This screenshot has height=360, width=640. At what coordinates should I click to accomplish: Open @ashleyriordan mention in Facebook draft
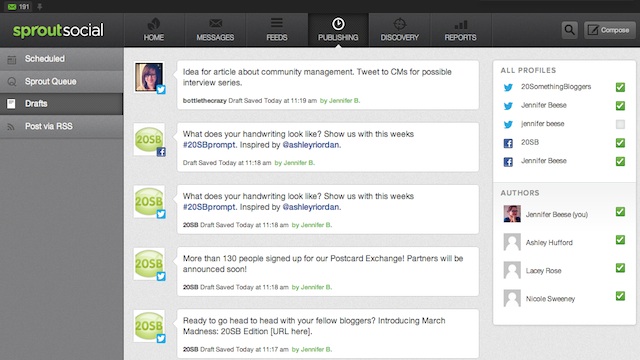[x=311, y=145]
